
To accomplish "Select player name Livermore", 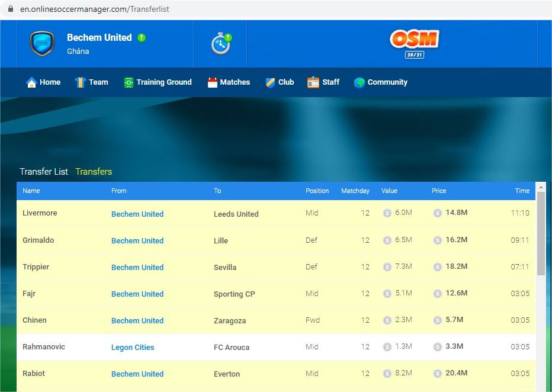I will pyautogui.click(x=40, y=213).
